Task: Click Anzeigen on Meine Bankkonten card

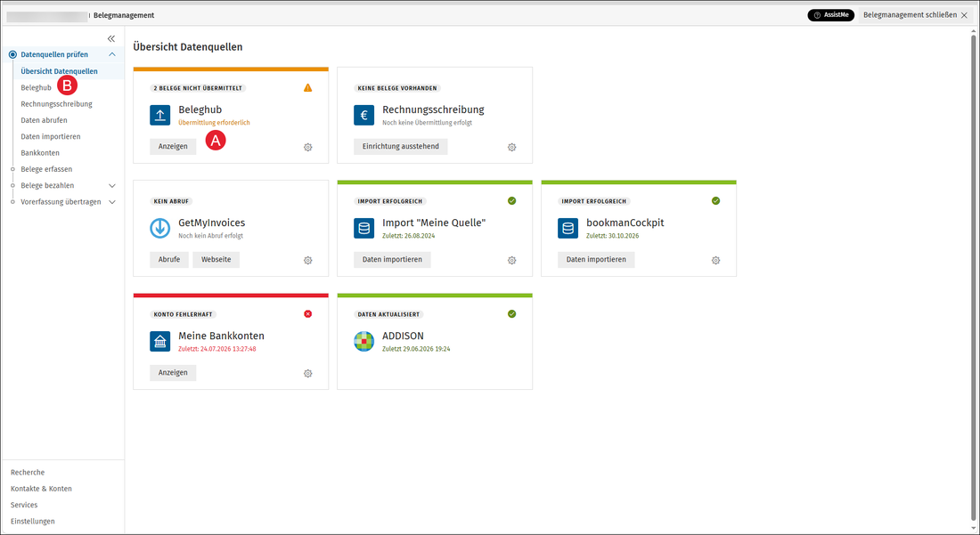Action: 173,372
